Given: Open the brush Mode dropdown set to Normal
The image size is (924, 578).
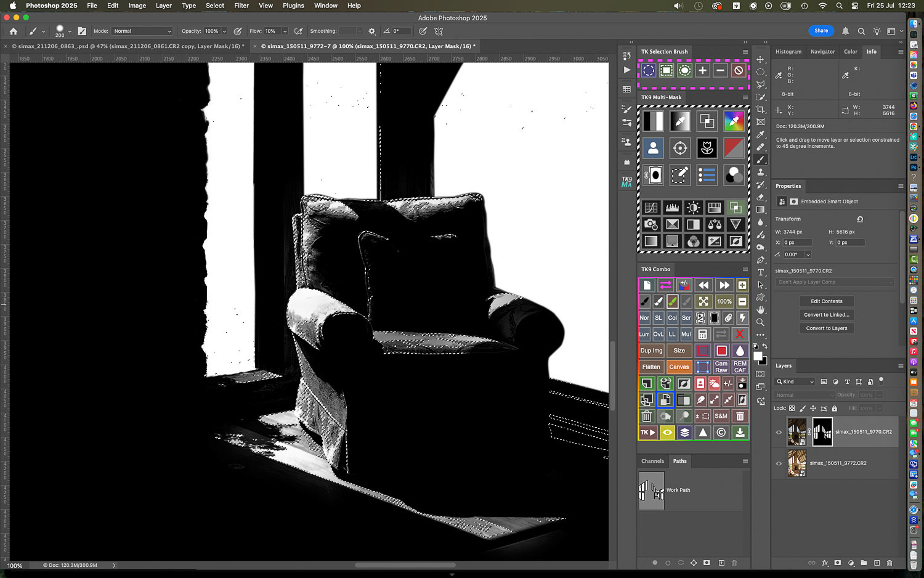Looking at the screenshot, I should [142, 31].
